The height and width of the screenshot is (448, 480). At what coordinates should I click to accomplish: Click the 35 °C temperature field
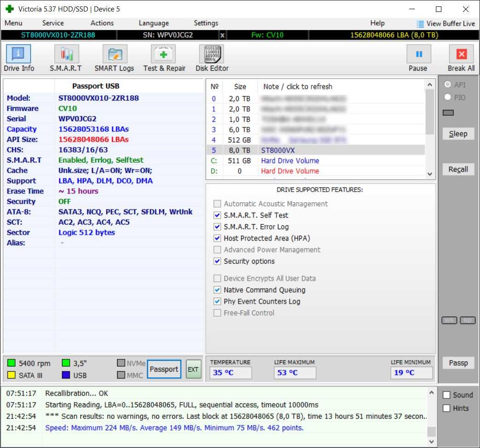(x=231, y=373)
